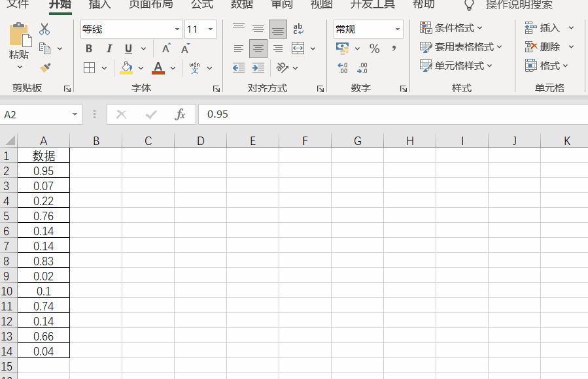Click the 删除 cells button

pos(542,47)
